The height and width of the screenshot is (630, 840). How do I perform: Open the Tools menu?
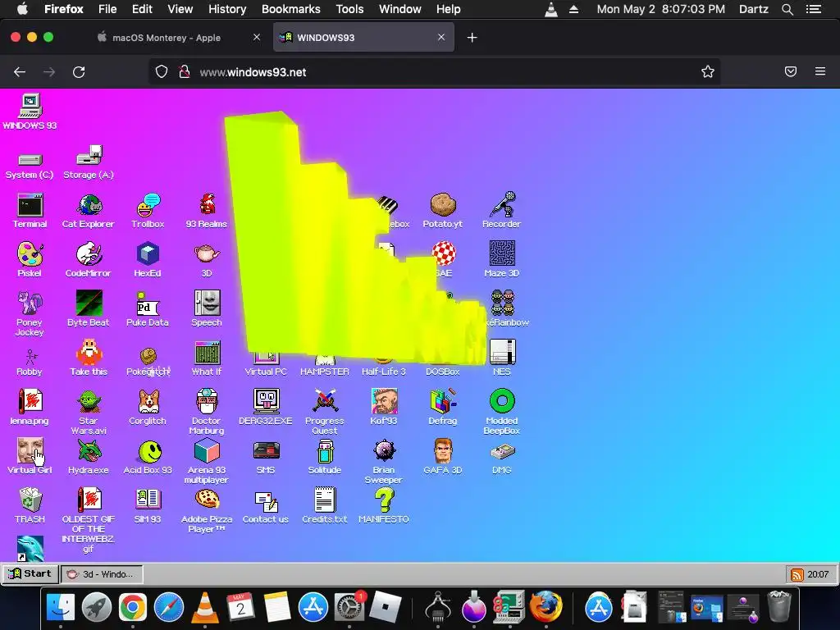pyautogui.click(x=349, y=9)
